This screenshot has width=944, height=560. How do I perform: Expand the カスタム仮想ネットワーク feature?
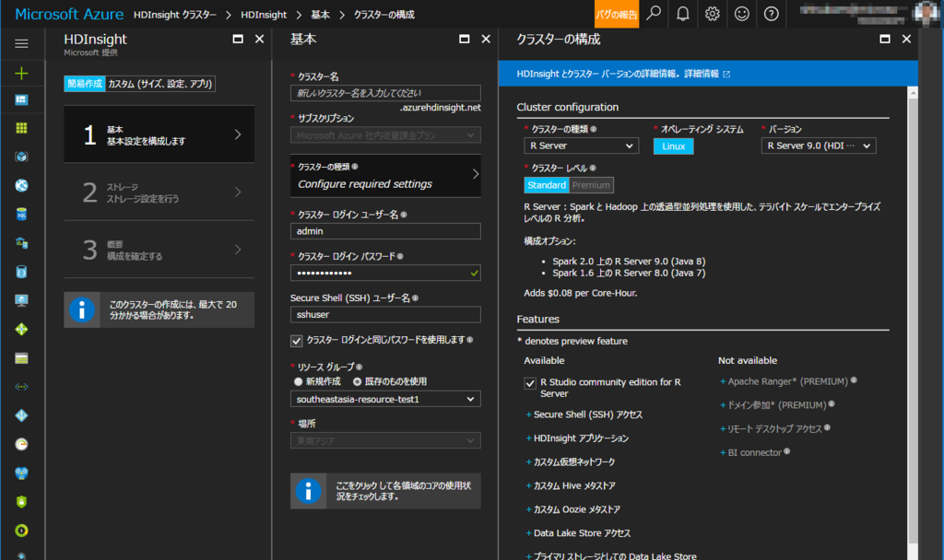[571, 462]
